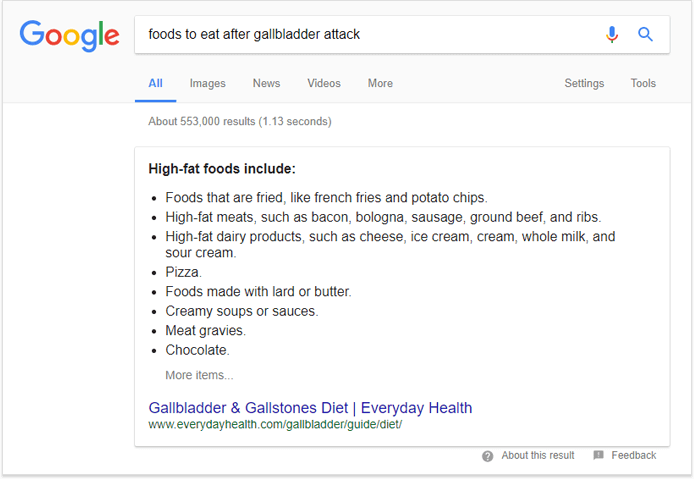694x479 pixels.
Task: Click the Google logo
Action: point(69,35)
